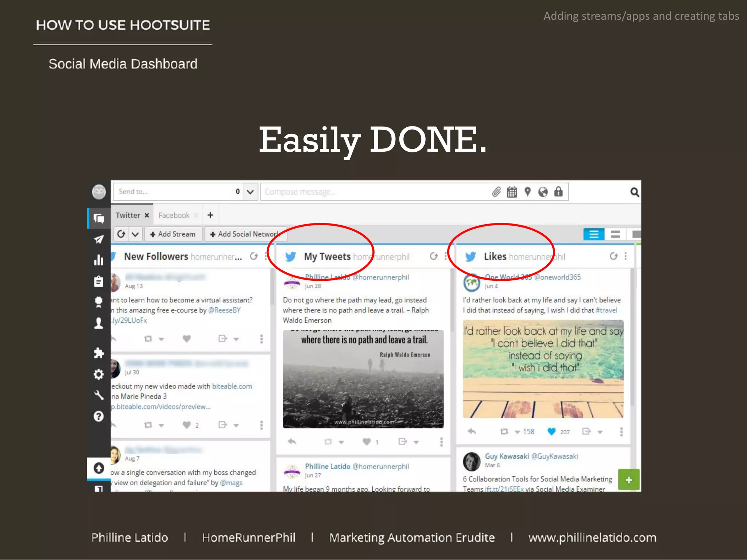Open the biteable.com link
The image size is (747, 560).
pos(232,386)
